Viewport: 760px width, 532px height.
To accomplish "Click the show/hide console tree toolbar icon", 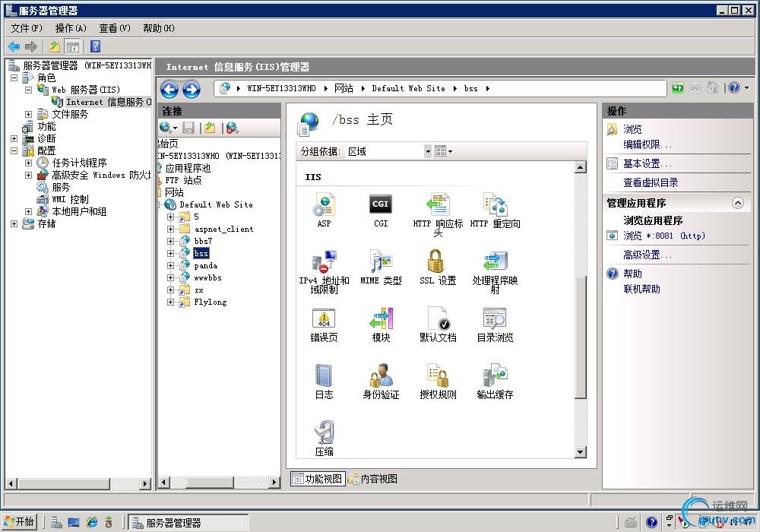I will click(x=73, y=46).
